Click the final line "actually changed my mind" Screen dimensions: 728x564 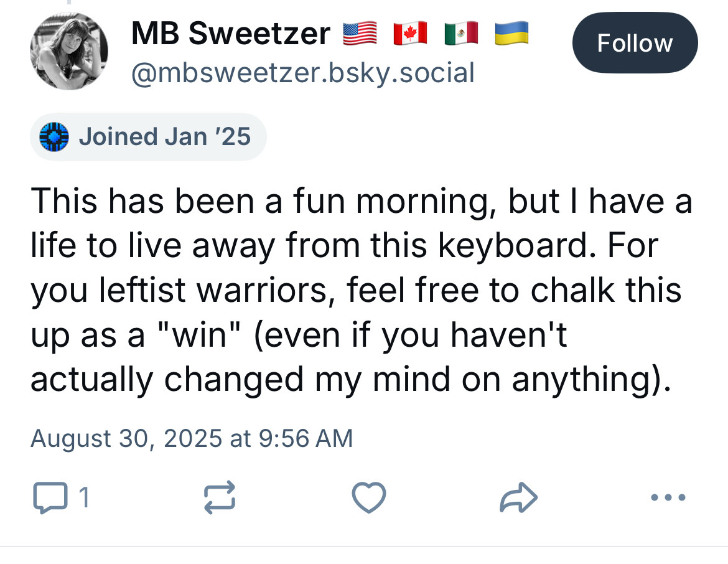coord(350,380)
